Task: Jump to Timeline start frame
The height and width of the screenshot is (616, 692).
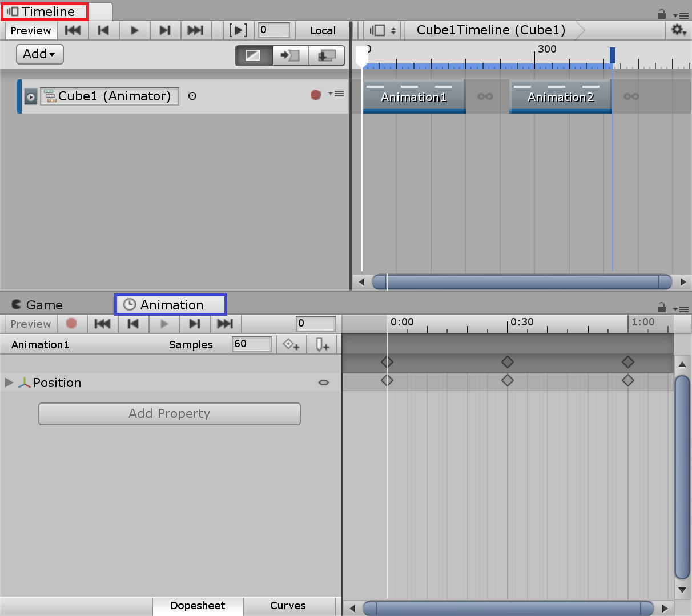Action: [x=73, y=30]
